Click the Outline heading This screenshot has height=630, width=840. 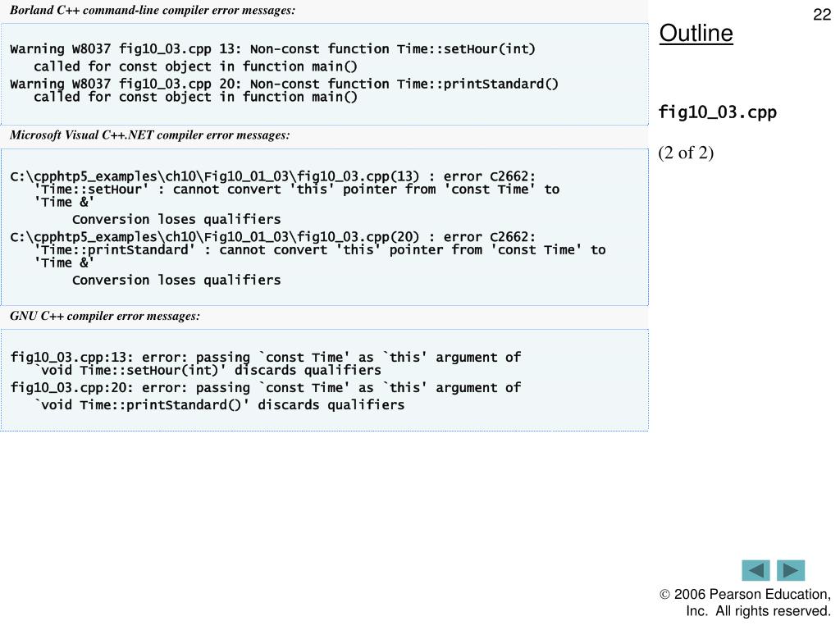696,33
